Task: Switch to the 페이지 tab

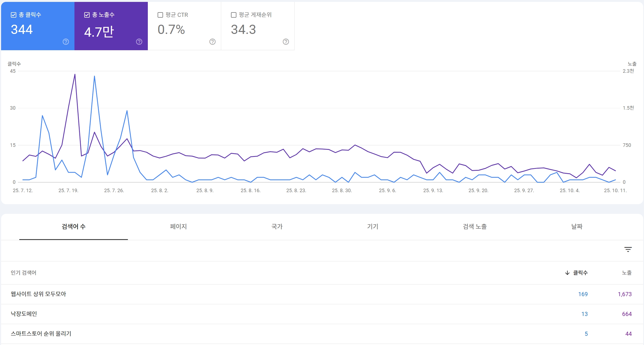Action: [x=178, y=226]
